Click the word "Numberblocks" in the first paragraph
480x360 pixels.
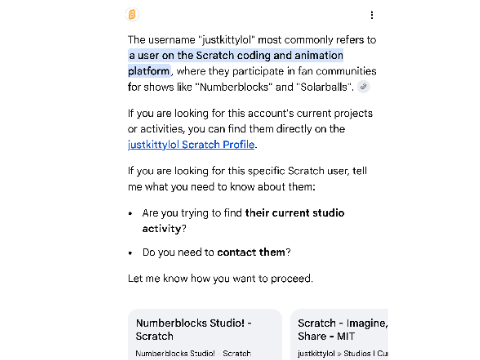coord(234,87)
